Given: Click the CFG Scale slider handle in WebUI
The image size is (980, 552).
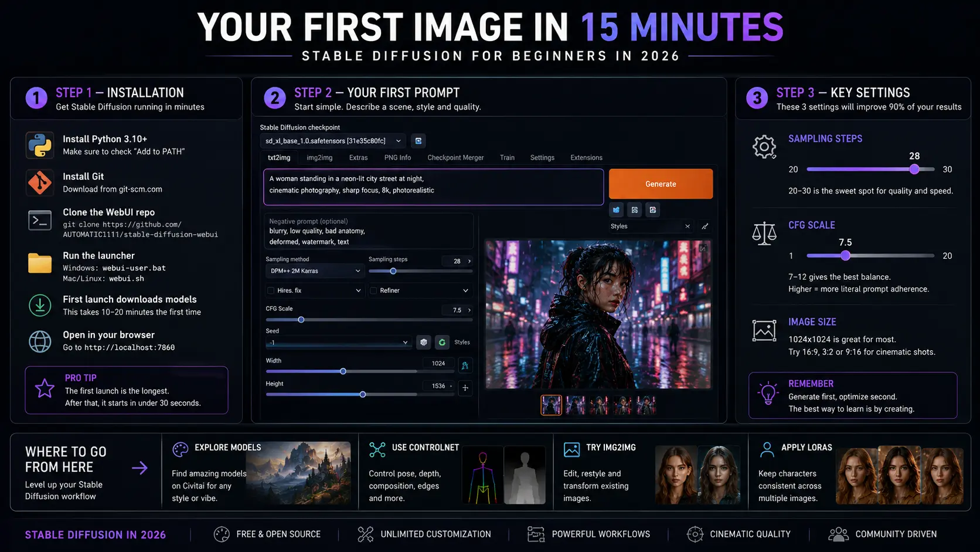Looking at the screenshot, I should click(301, 320).
